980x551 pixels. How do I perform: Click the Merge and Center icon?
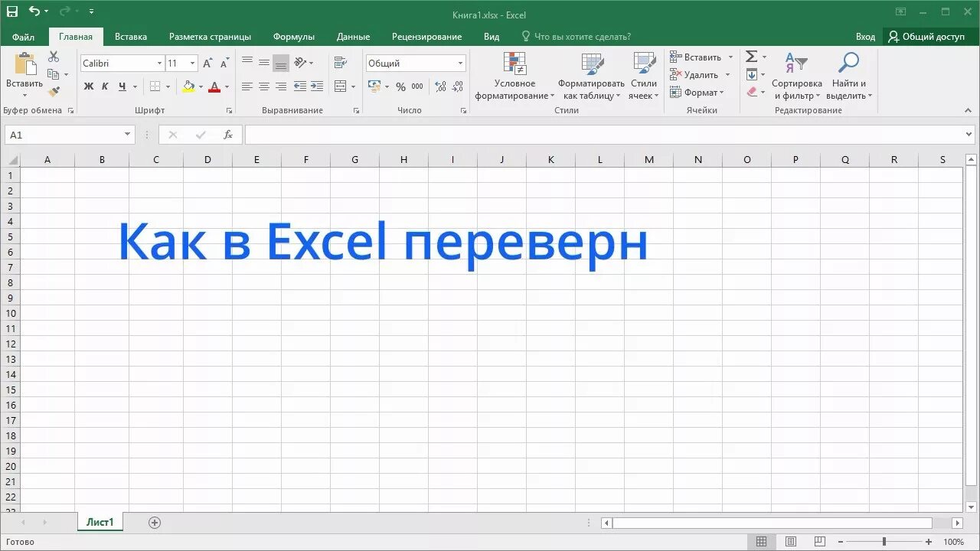tap(341, 86)
